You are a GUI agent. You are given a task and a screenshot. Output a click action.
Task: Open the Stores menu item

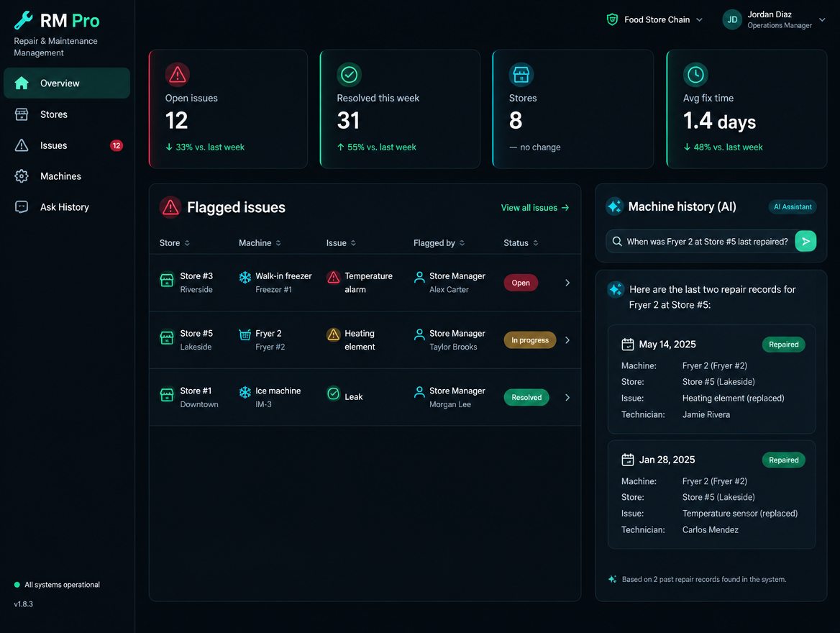67,114
